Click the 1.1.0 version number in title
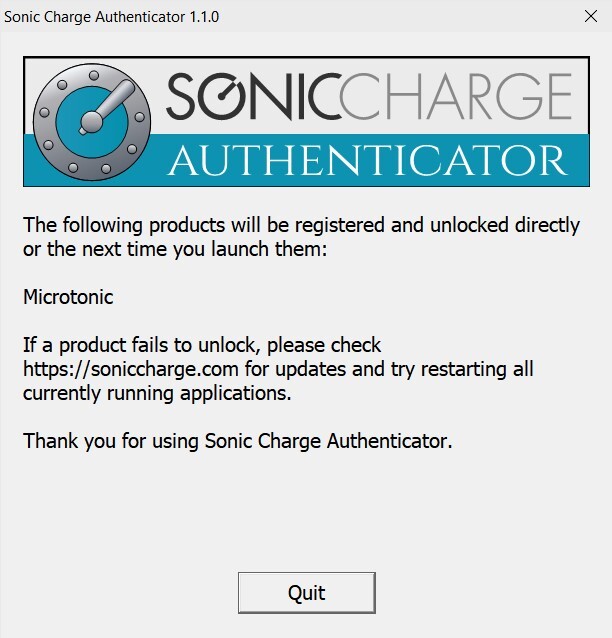Image resolution: width=612 pixels, height=638 pixels. pyautogui.click(x=203, y=17)
